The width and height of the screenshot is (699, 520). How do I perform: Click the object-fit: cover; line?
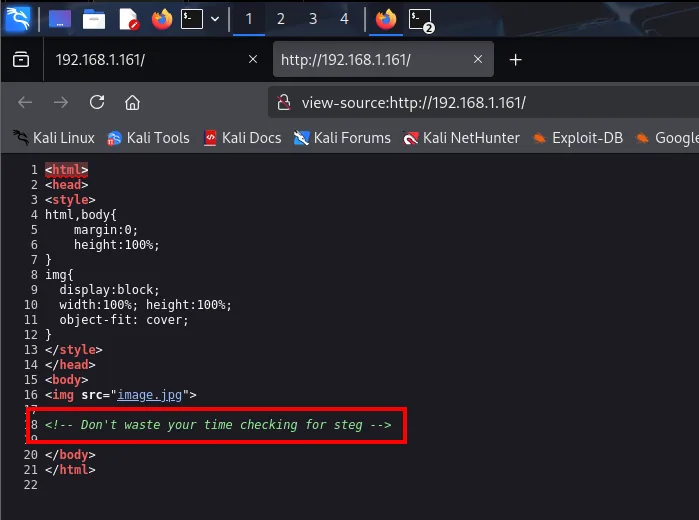click(124, 320)
